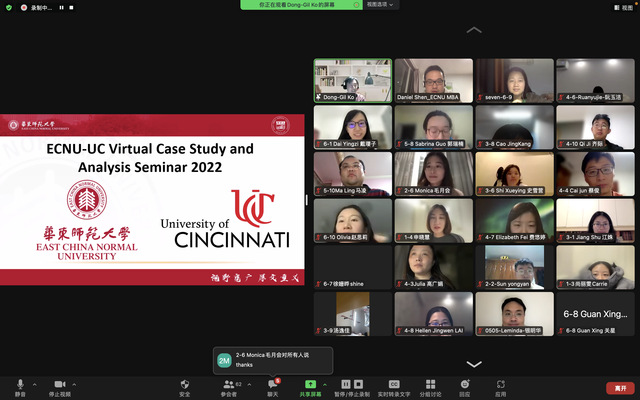Select 6-8 Guan Xing name tile
The image size is (640, 400).
tap(596, 314)
